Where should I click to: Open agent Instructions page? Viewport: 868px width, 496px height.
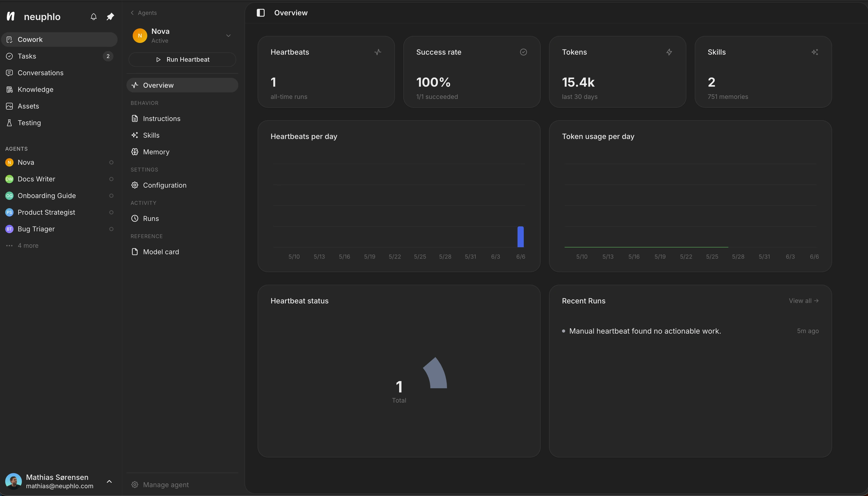click(x=182, y=119)
